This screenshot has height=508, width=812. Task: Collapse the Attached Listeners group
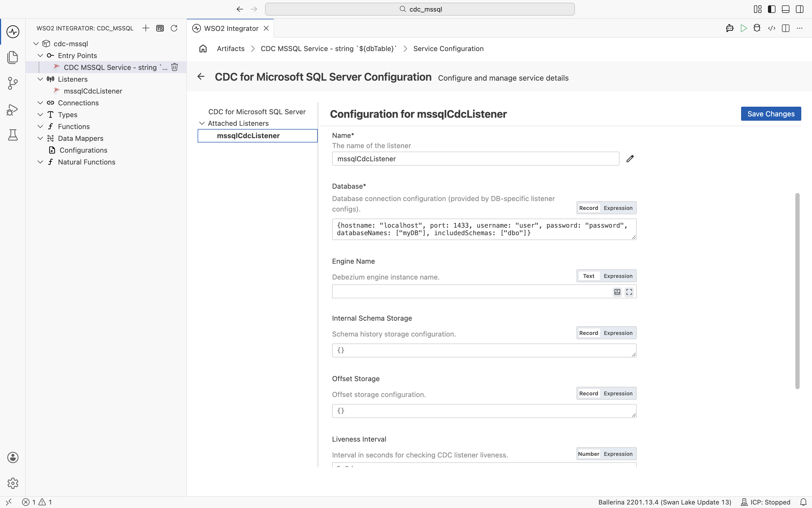(x=202, y=123)
